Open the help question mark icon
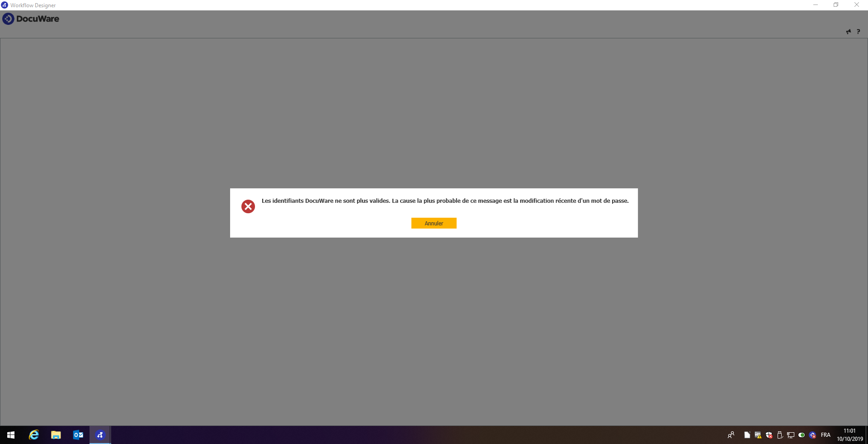The height and width of the screenshot is (444, 868). pyautogui.click(x=858, y=32)
